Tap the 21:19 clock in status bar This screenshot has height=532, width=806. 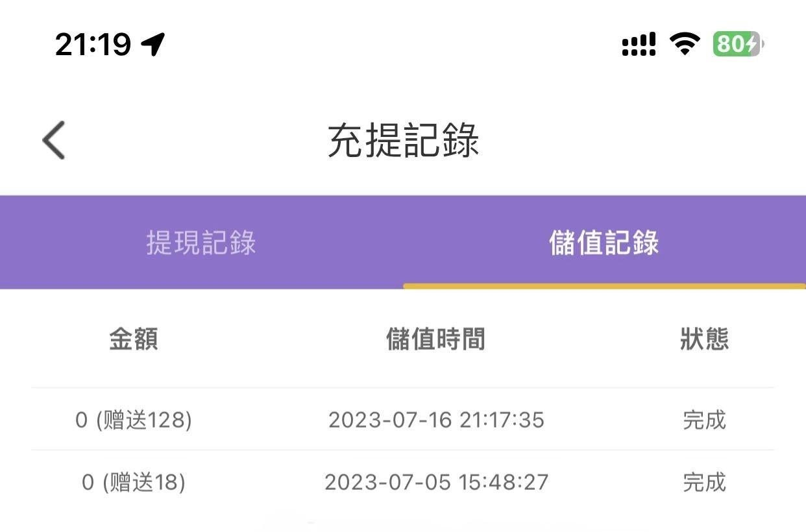pyautogui.click(x=93, y=44)
